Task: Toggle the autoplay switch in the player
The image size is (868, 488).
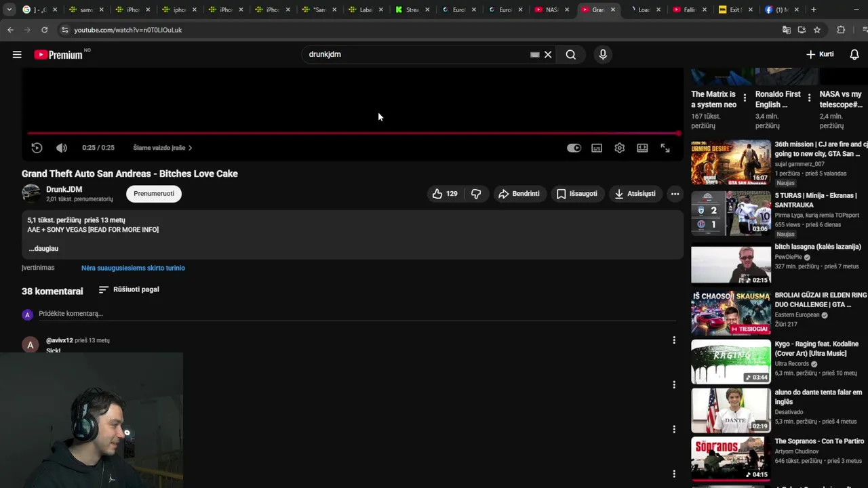Action: [574, 148]
